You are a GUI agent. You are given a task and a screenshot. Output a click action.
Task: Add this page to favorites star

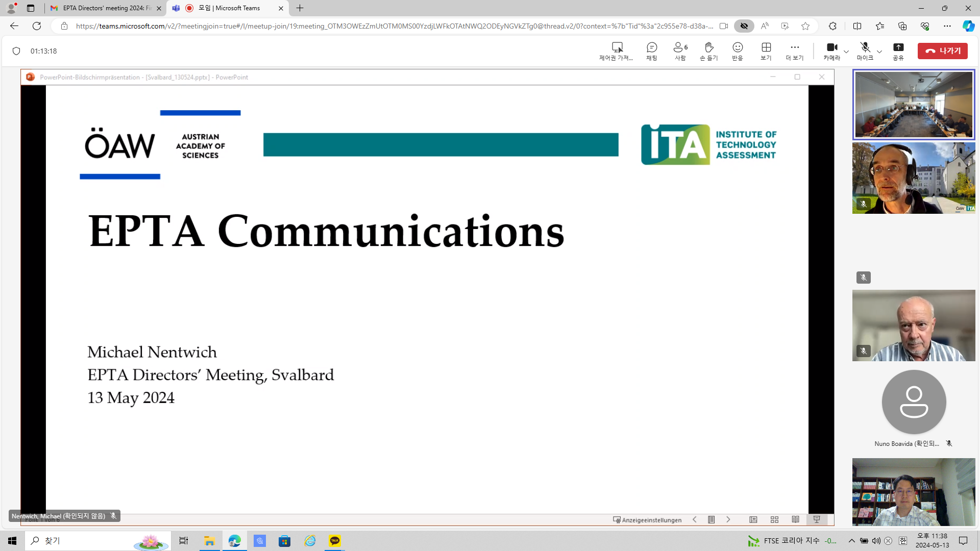tap(805, 26)
